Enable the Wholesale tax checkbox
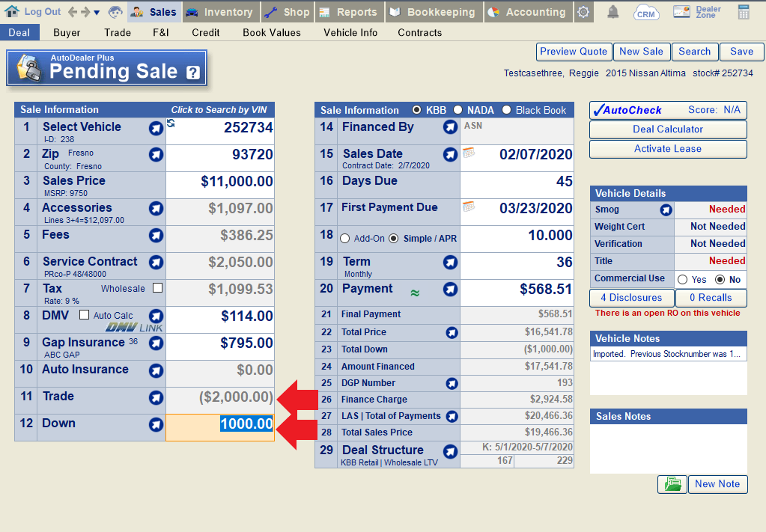Viewport: 766px width, 532px height. (x=157, y=287)
